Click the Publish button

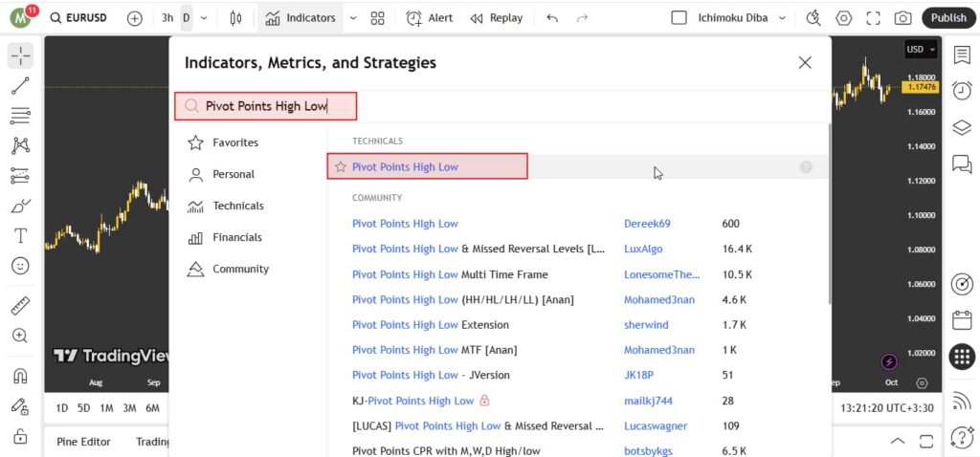click(948, 18)
